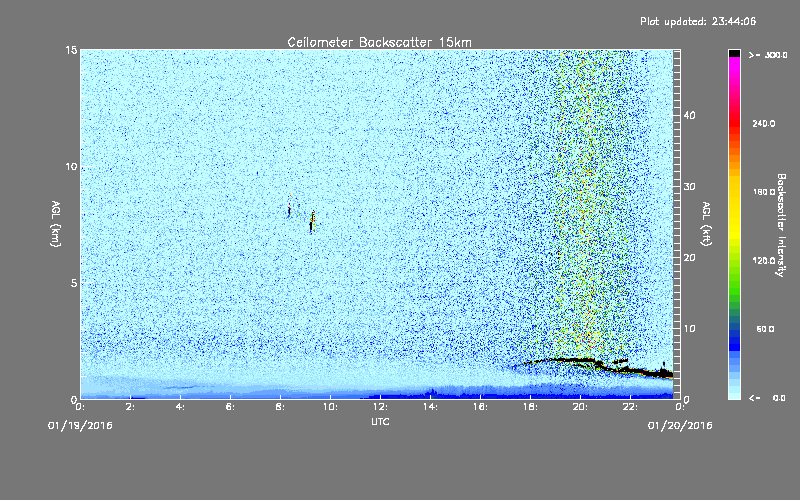The height and width of the screenshot is (500, 800).
Task: Click the ">= 300.0" colorbar maximum label
Action: 768,55
